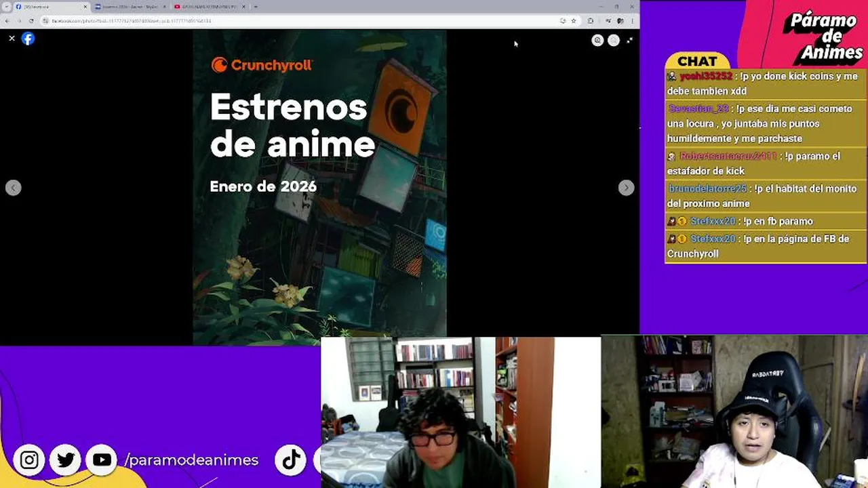This screenshot has width=868, height=488.
Task: Select 'paramo el estafador de kick' message
Action: pyautogui.click(x=766, y=163)
